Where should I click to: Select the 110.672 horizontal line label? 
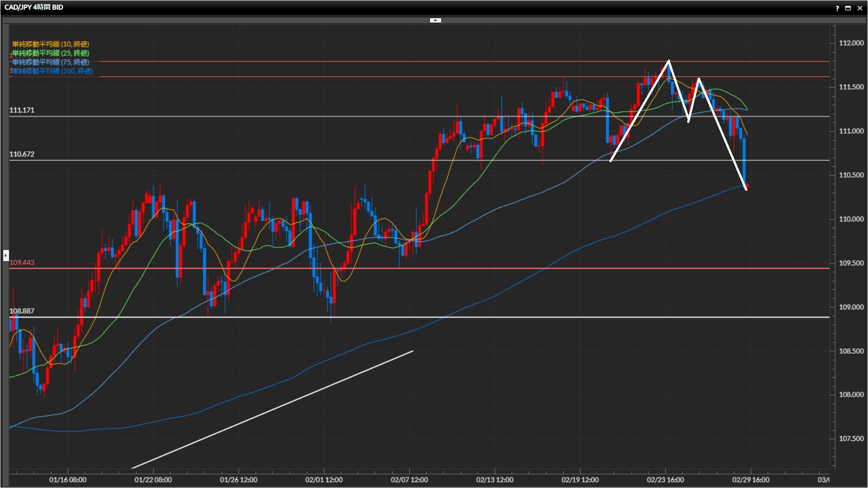pyautogui.click(x=22, y=154)
